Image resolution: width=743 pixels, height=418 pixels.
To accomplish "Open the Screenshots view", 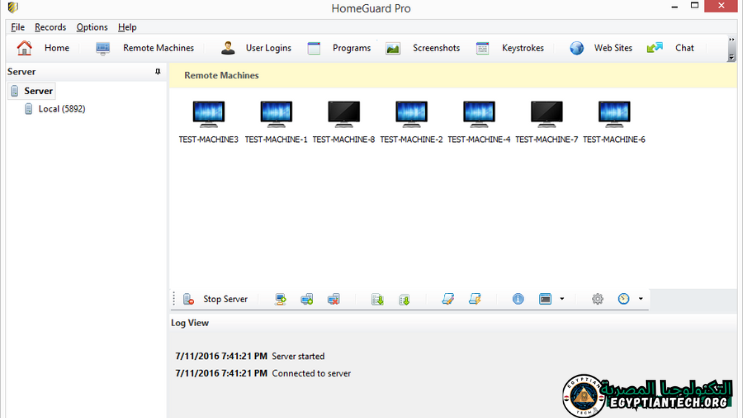I will (423, 48).
